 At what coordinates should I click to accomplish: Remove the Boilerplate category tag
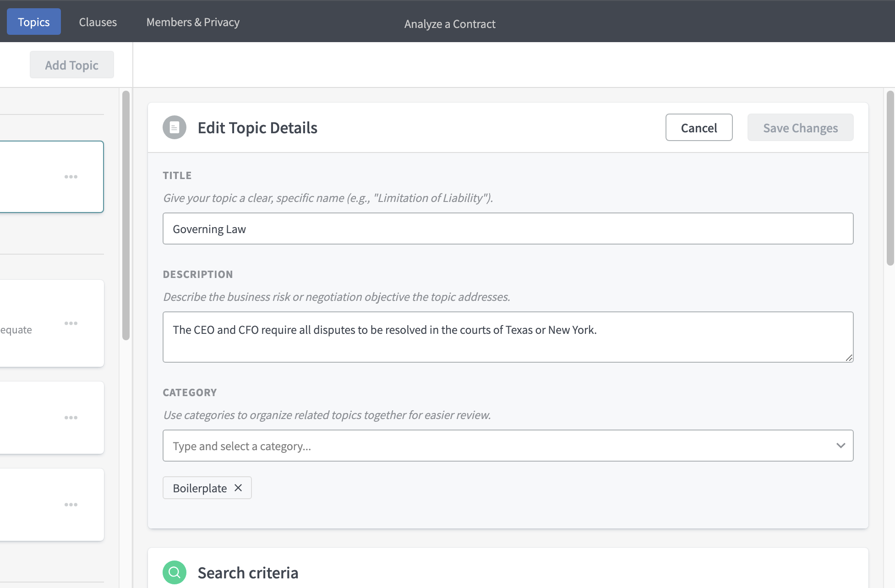tap(238, 488)
